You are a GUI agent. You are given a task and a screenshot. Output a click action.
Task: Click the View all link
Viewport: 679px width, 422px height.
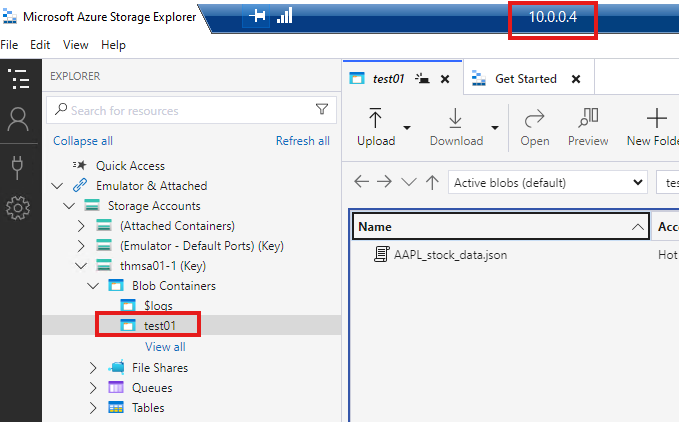(x=165, y=347)
